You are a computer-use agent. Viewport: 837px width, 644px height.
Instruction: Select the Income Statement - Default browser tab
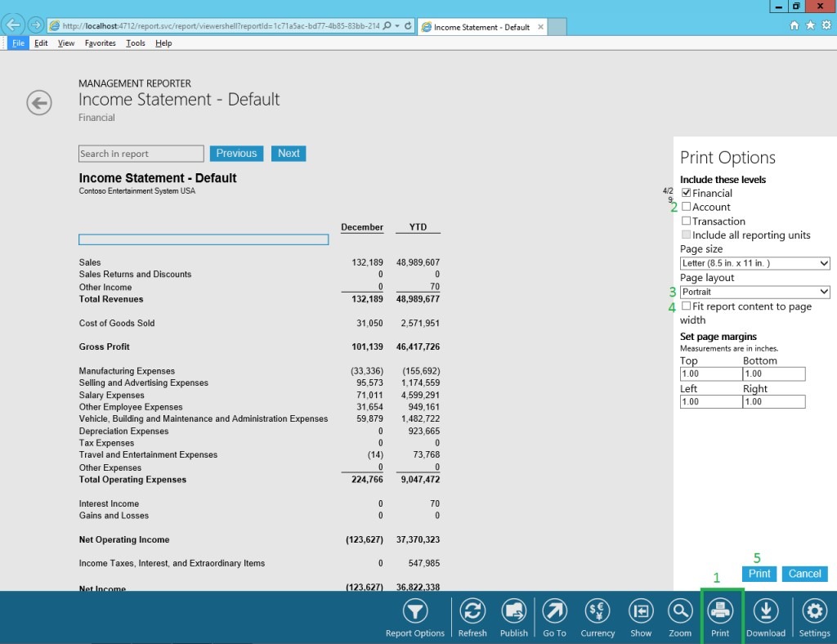click(481, 25)
